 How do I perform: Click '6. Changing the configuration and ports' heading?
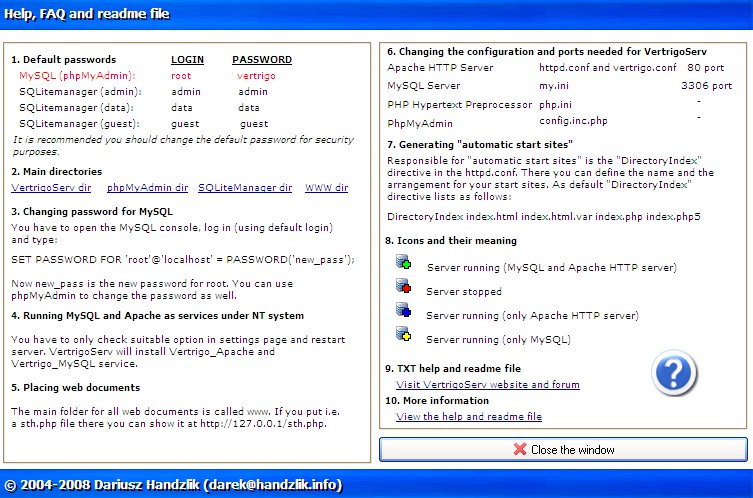[x=547, y=52]
